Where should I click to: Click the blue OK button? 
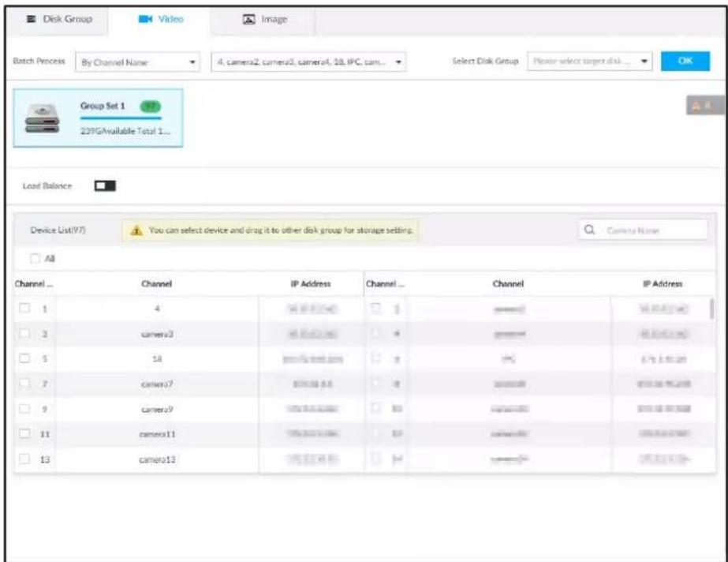coord(685,61)
